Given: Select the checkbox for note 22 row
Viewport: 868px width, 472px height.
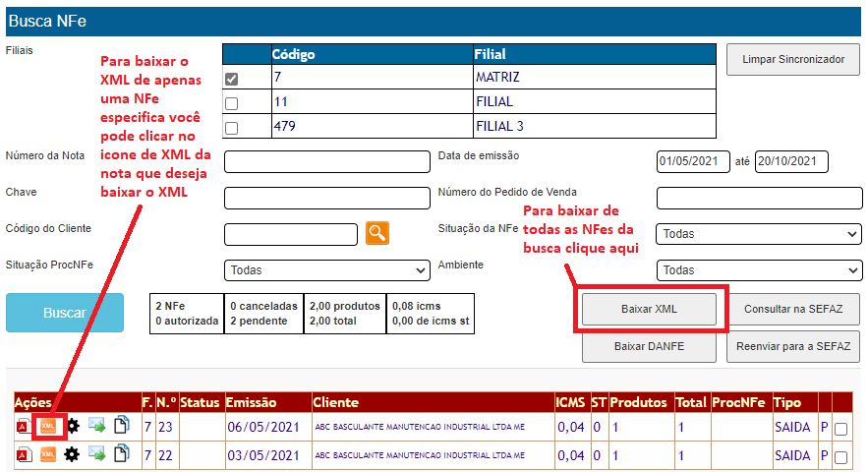Looking at the screenshot, I should click(840, 457).
